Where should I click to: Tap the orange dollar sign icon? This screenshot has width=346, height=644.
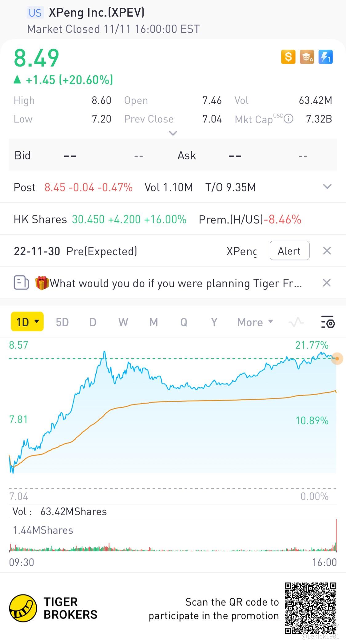pyautogui.click(x=288, y=57)
